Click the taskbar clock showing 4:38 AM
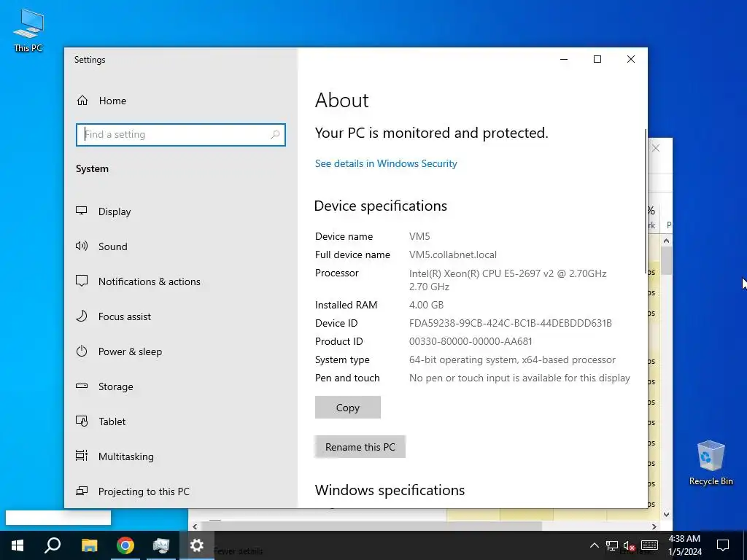 pyautogui.click(x=684, y=545)
